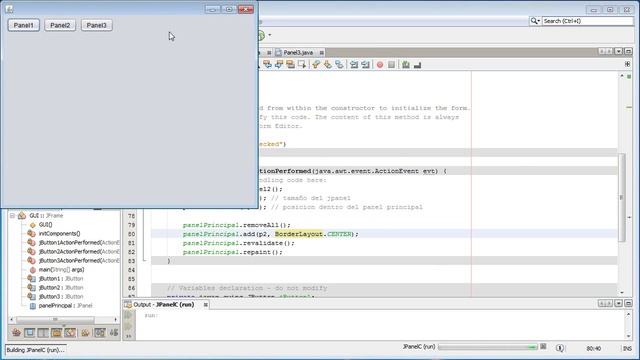Select jButton1 : JButton field in navigator

pos(61,278)
